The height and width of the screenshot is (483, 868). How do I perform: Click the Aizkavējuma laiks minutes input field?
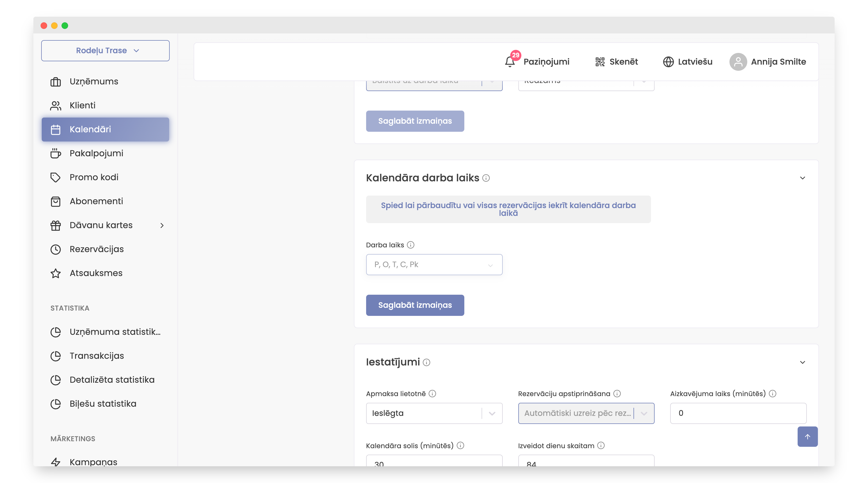(738, 414)
